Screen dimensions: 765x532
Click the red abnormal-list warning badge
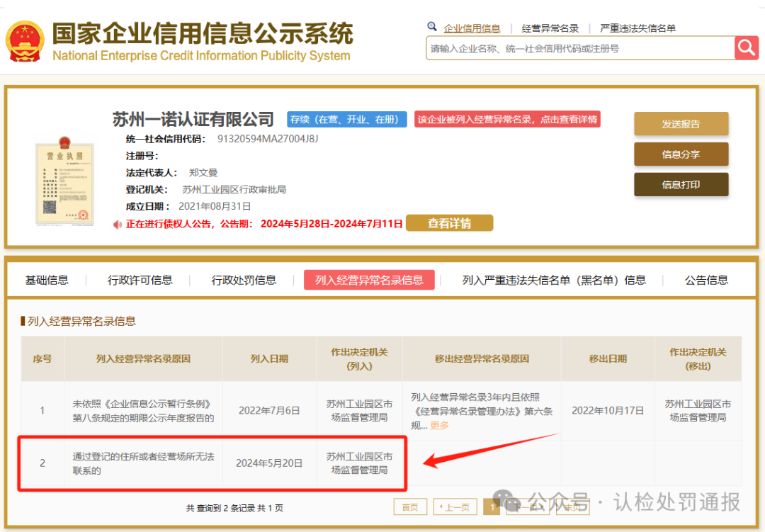[507, 120]
